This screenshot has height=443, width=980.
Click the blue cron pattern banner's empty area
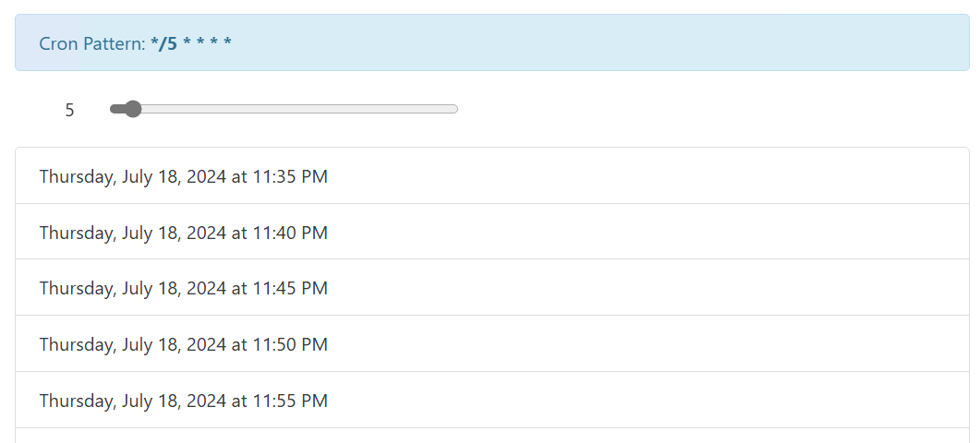(x=600, y=43)
